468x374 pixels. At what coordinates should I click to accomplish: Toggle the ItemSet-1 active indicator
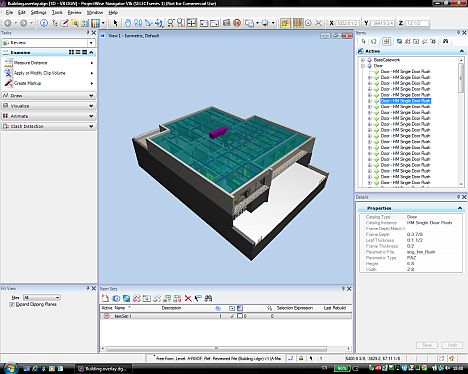[x=107, y=316]
